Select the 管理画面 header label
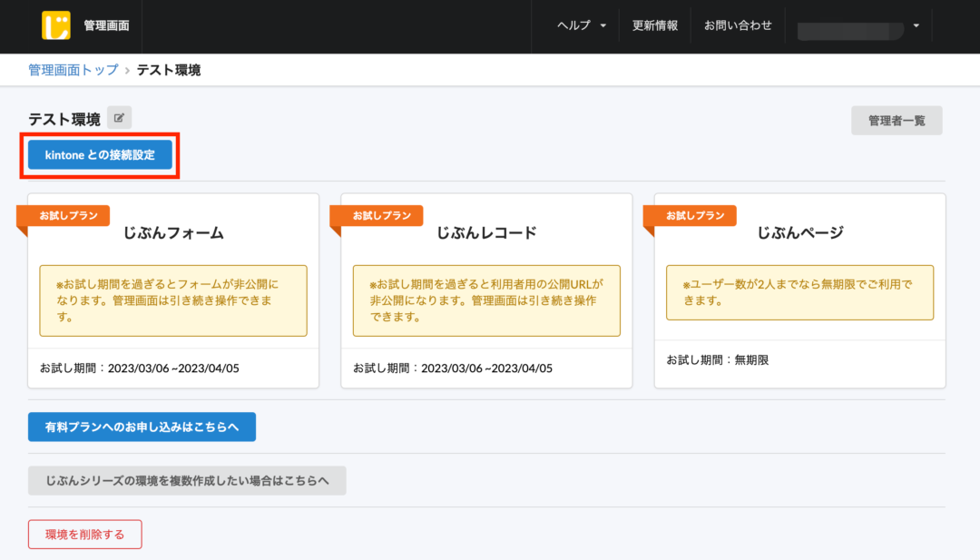The width and height of the screenshot is (980, 560). point(105,26)
